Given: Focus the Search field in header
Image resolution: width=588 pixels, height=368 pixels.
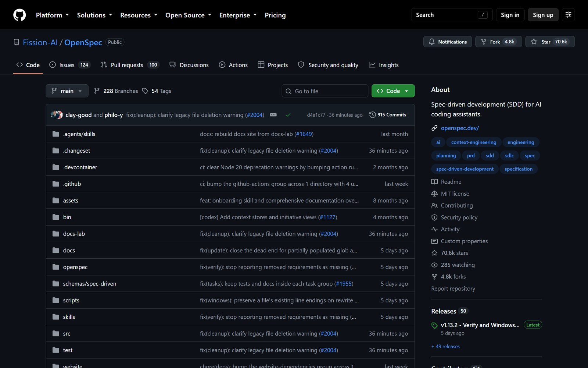Looking at the screenshot, I should [451, 15].
